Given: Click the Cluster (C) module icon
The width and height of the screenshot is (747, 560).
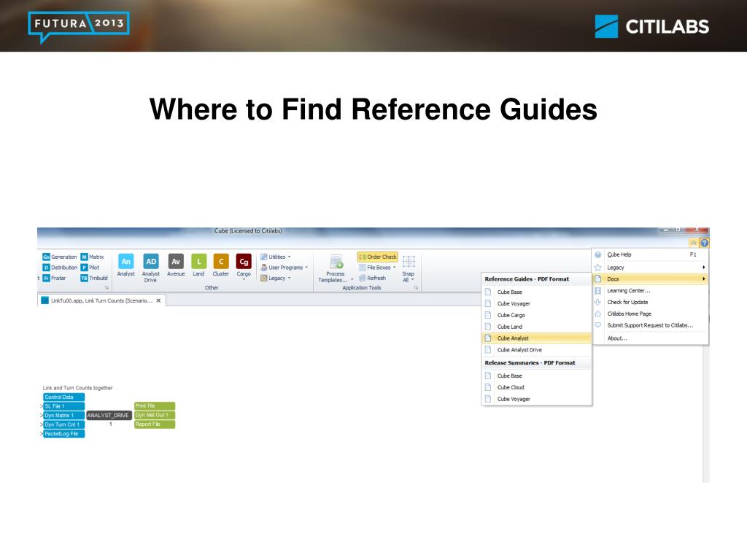Looking at the screenshot, I should click(220, 265).
